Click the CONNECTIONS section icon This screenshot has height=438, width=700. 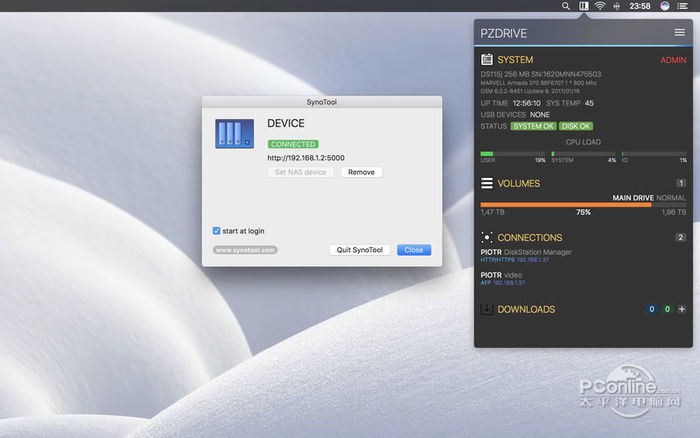[x=487, y=238]
